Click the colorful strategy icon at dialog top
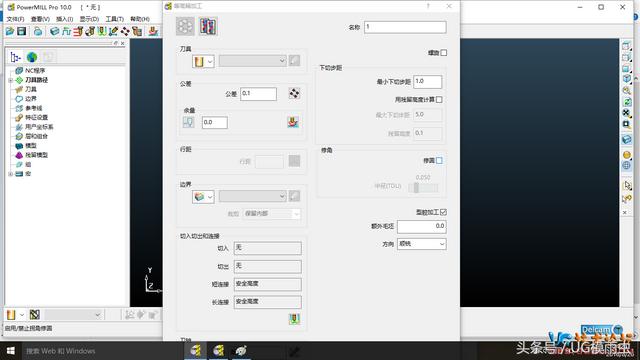 208,27
